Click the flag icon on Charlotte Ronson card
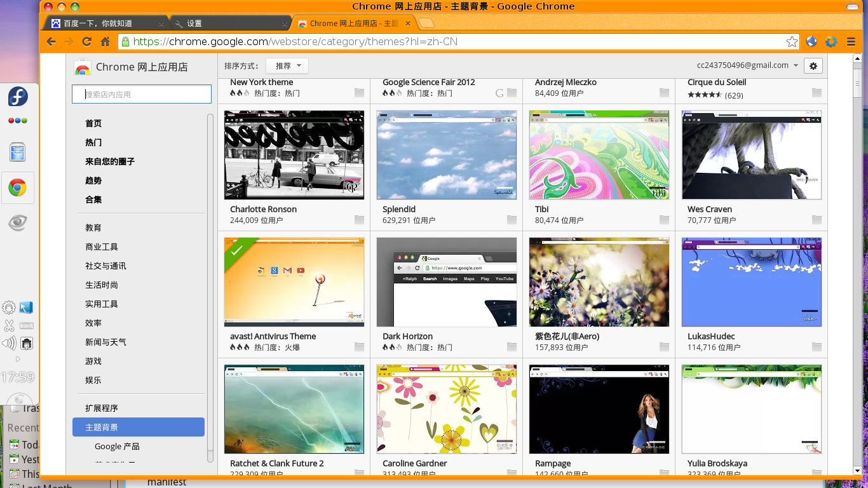The image size is (868, 488). coord(359,220)
